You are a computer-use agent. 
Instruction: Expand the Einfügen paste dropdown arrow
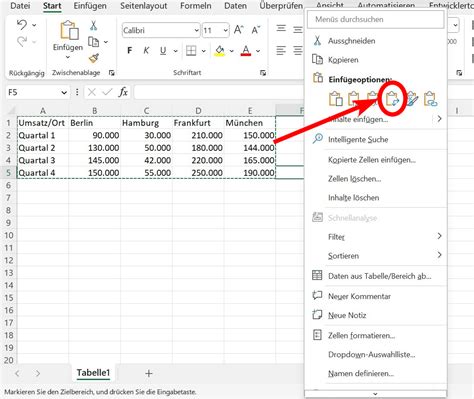68,57
